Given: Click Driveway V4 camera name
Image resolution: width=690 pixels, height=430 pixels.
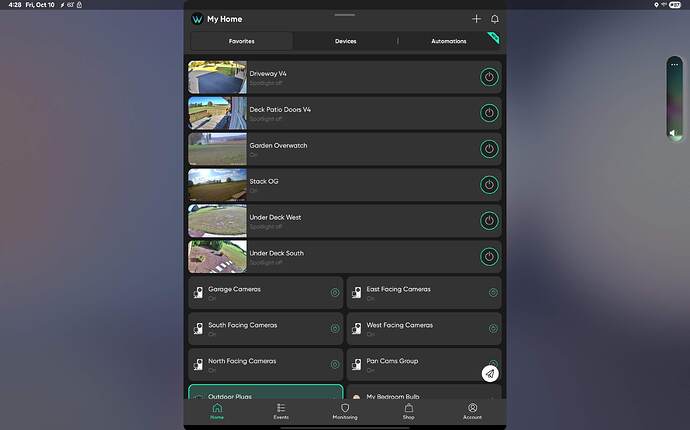Looking at the screenshot, I should 268,74.
